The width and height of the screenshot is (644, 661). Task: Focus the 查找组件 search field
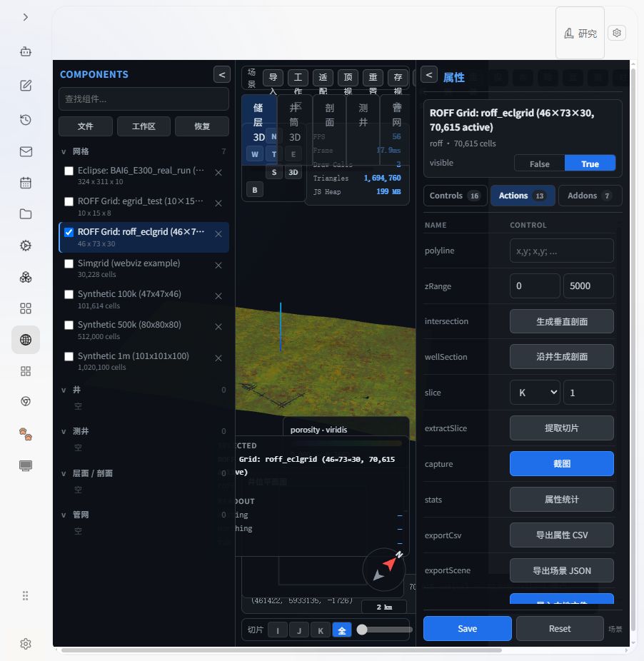pos(144,99)
